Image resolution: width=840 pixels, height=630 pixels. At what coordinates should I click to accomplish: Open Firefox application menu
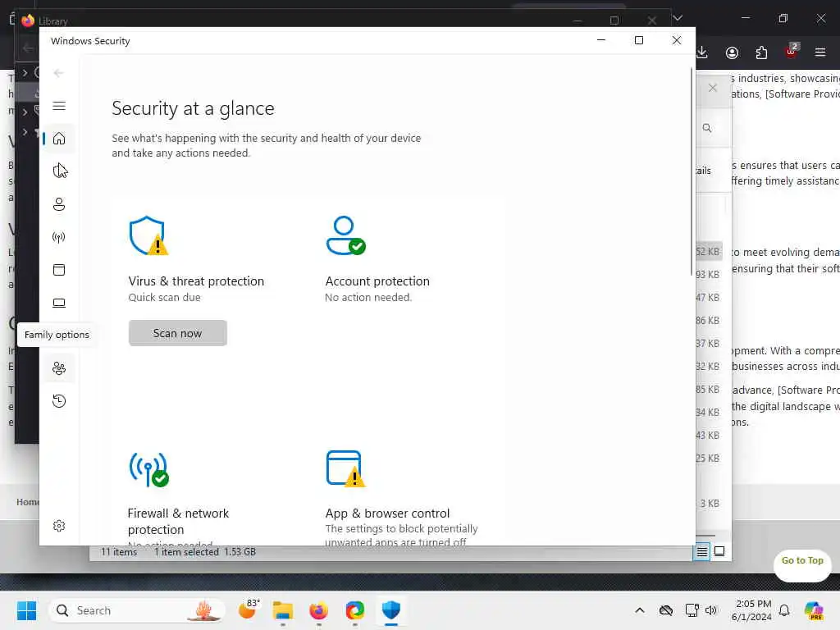(820, 52)
